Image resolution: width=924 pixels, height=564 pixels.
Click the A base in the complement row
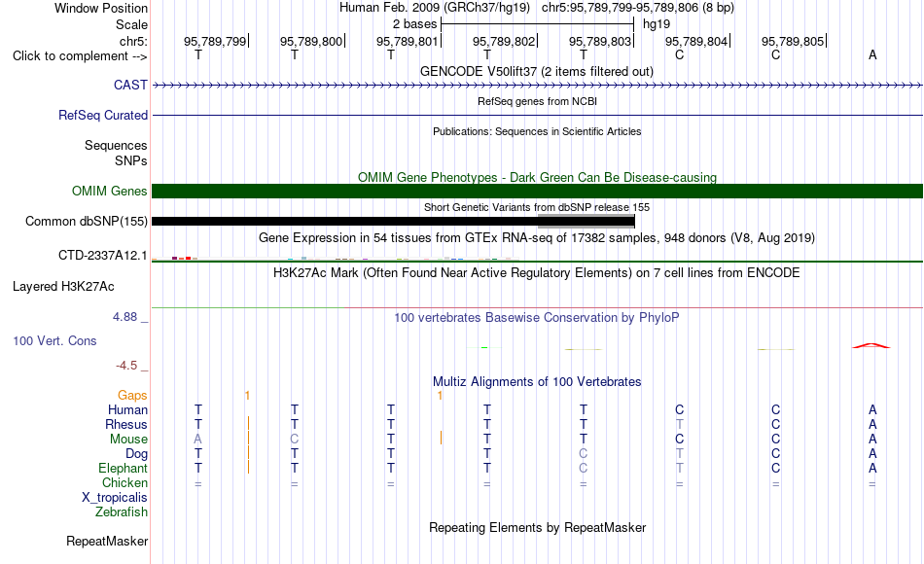tap(872, 55)
